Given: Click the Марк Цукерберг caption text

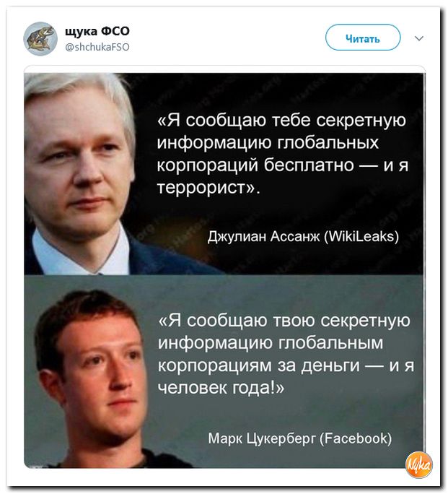Looking at the screenshot, I should (x=261, y=438).
